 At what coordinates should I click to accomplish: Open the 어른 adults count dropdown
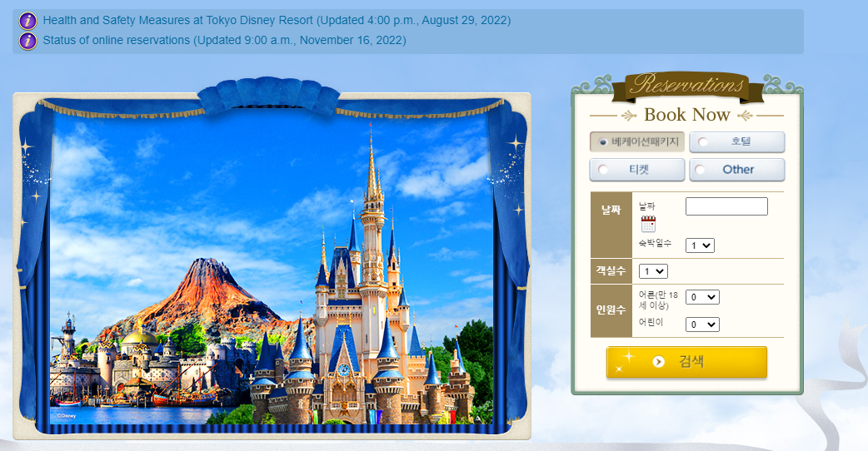pyautogui.click(x=702, y=297)
